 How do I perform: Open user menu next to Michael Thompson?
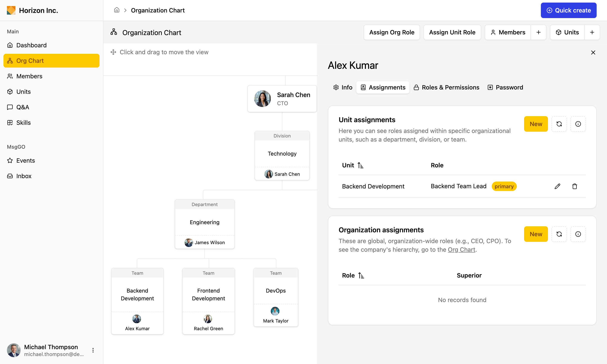[93, 350]
